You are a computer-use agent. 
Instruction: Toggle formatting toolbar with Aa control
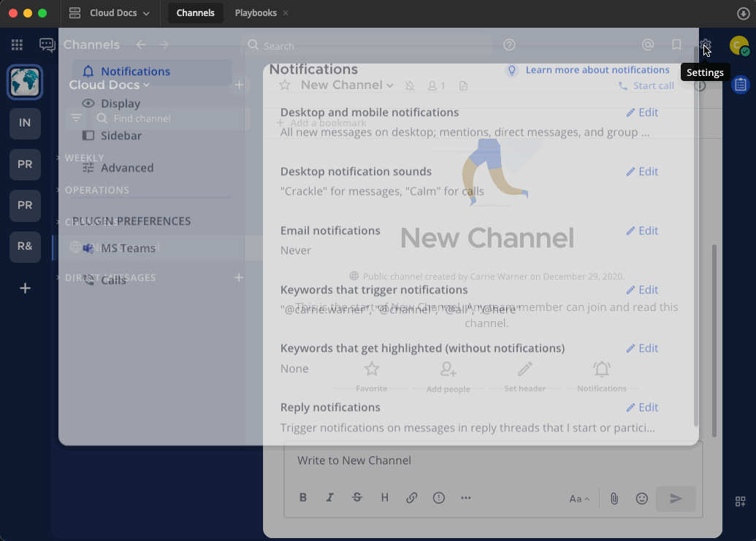point(579,499)
